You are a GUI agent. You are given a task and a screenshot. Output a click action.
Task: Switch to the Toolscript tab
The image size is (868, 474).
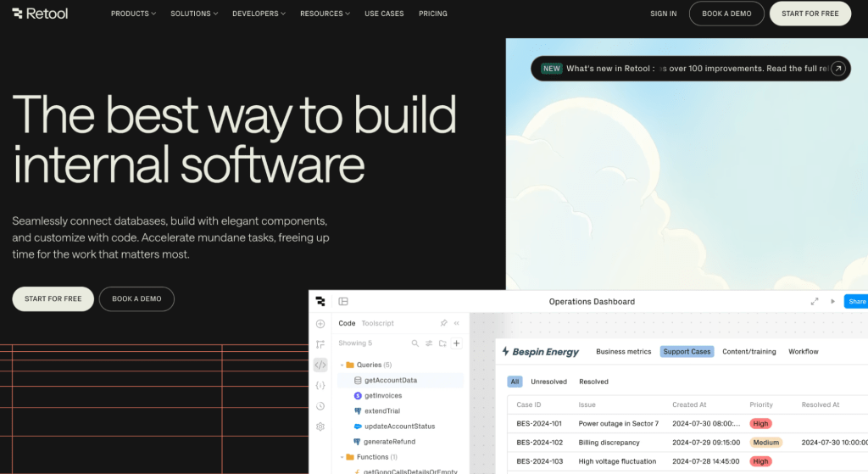click(x=377, y=323)
